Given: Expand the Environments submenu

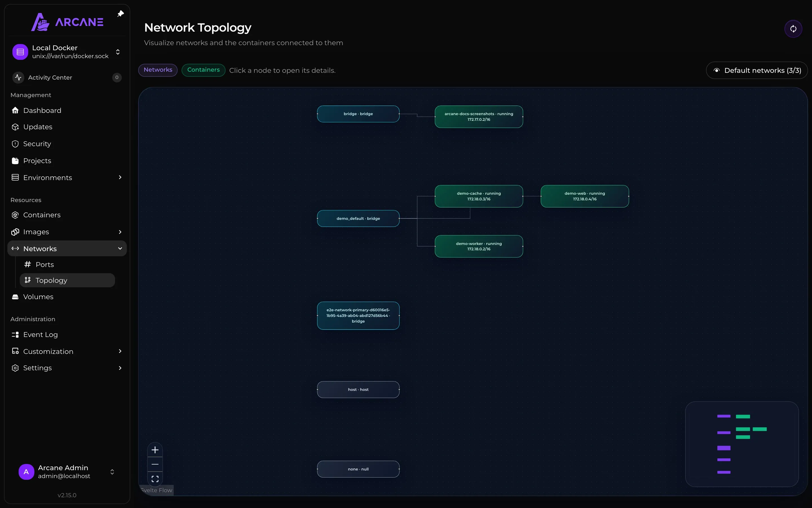Looking at the screenshot, I should (x=120, y=178).
